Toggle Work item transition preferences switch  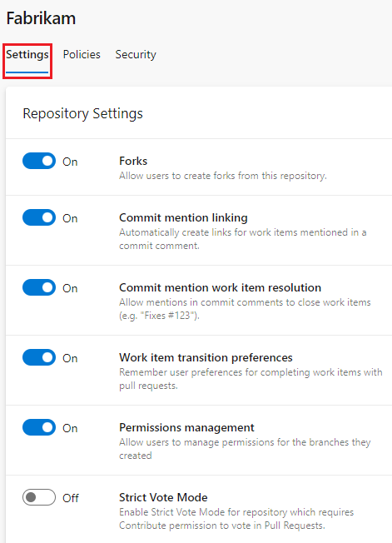point(39,357)
